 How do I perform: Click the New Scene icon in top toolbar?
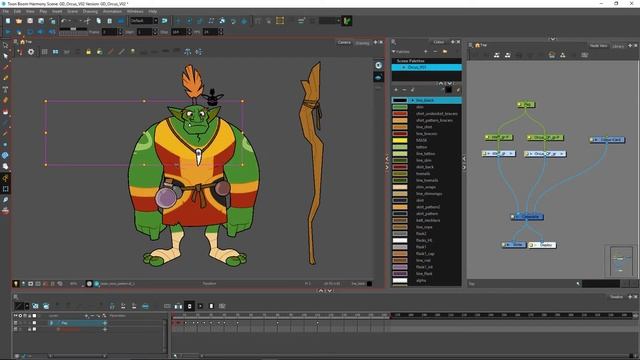[x=8, y=21]
